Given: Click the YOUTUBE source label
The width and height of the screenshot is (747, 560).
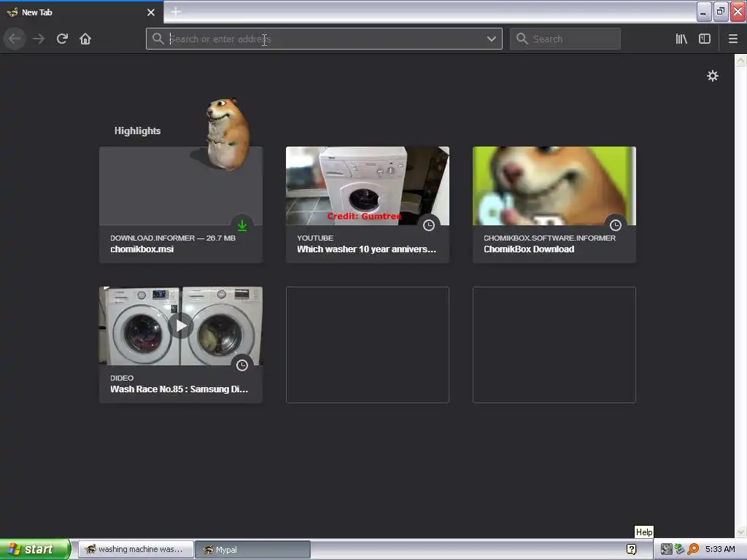Looking at the screenshot, I should click(315, 238).
